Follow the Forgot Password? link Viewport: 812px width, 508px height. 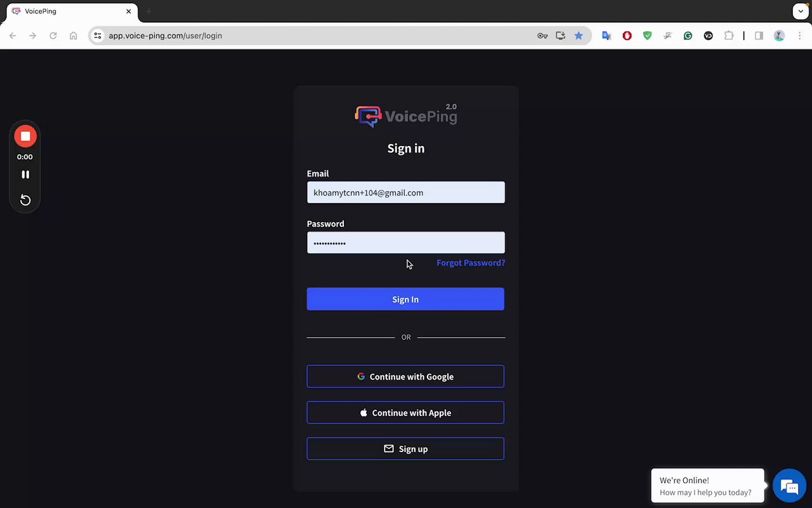click(471, 262)
